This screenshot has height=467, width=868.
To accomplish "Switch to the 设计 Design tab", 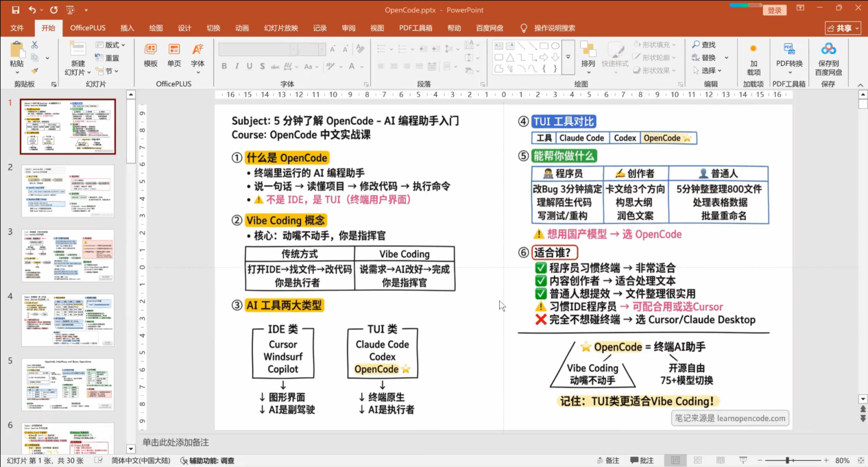I will pos(184,28).
